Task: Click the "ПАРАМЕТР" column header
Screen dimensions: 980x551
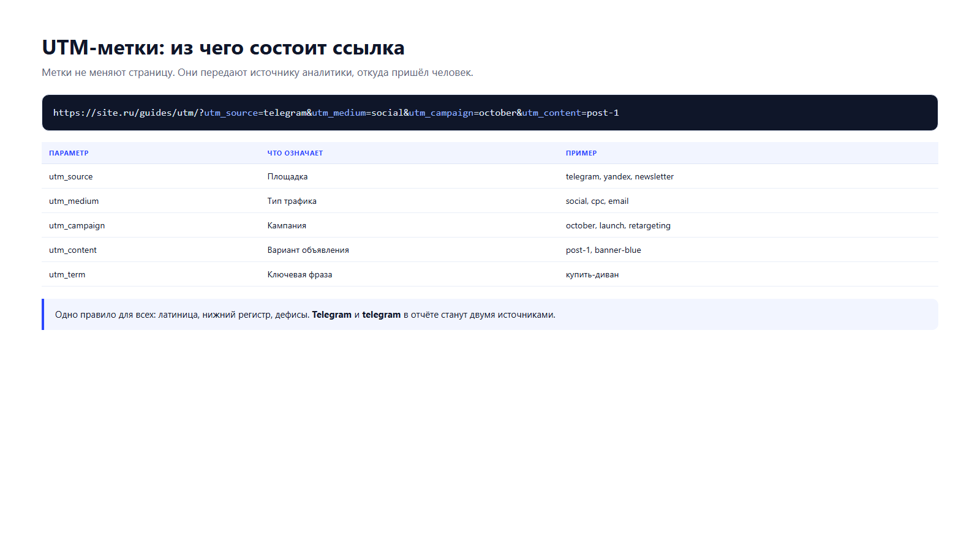Action: coord(69,153)
